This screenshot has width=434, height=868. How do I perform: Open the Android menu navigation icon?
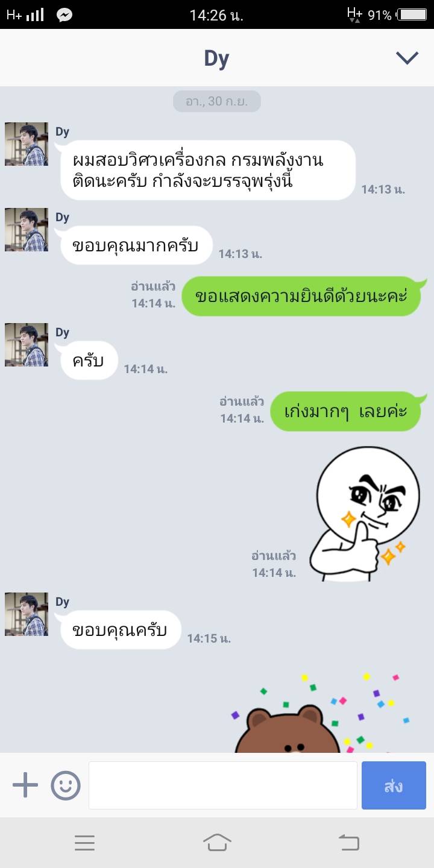(x=84, y=843)
